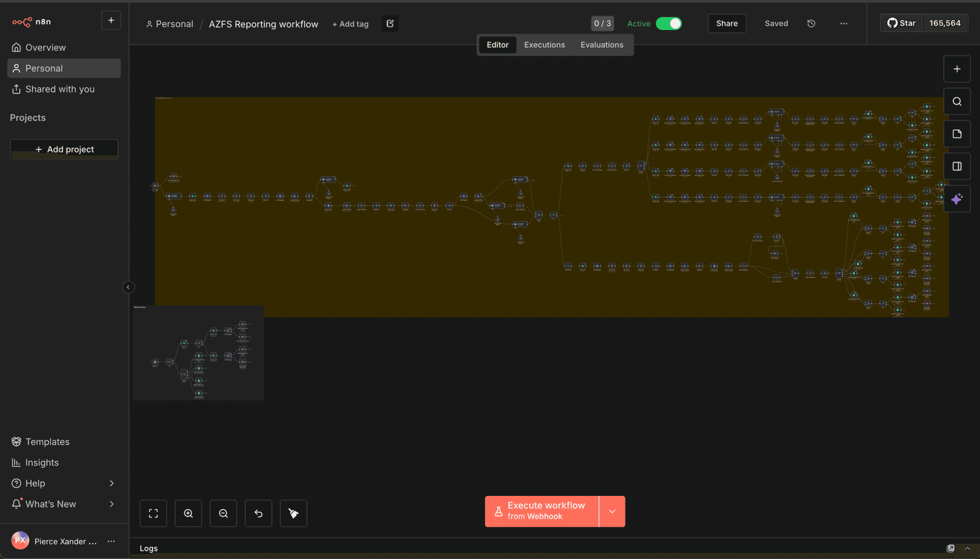Click the 0 / 3 counter badge

tap(603, 23)
